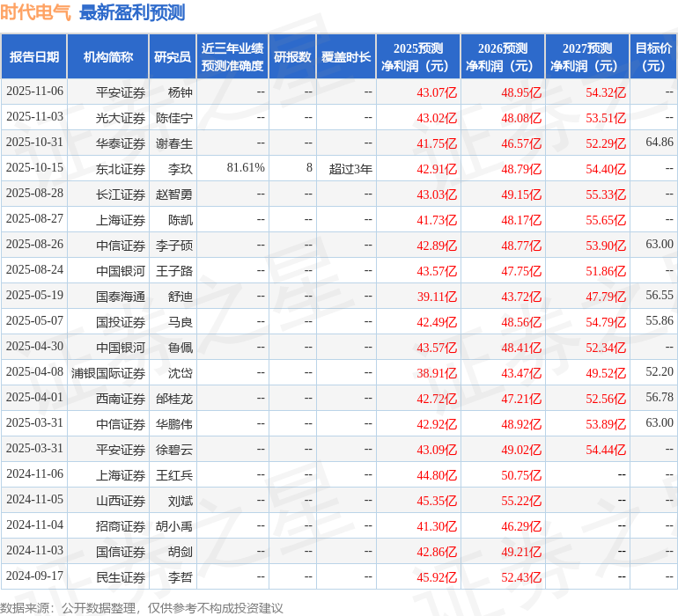Image resolution: width=678 pixels, height=616 pixels.
Task: Click the 64.86 target price cell
Action: pos(659,143)
